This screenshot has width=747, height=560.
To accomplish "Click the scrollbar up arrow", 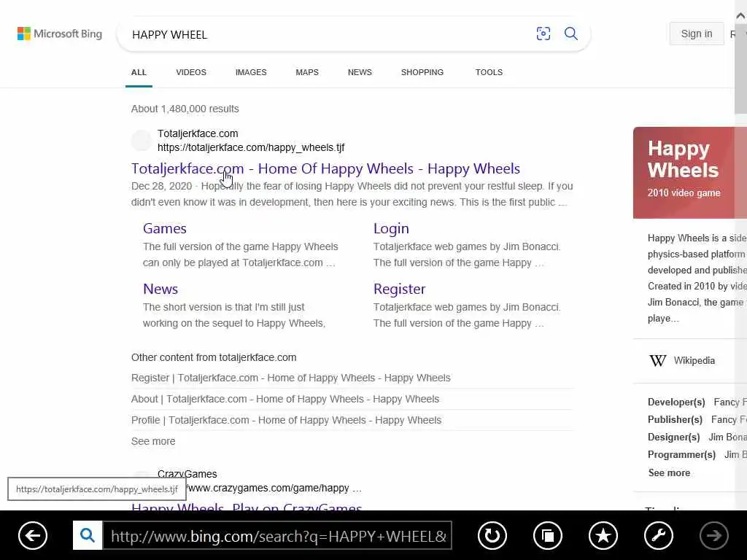I will 741,16.
